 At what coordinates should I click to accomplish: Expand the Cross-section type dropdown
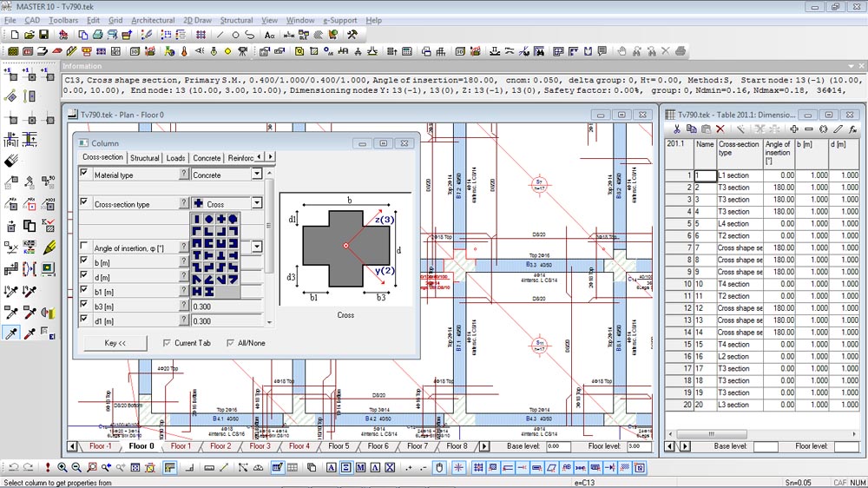click(257, 203)
